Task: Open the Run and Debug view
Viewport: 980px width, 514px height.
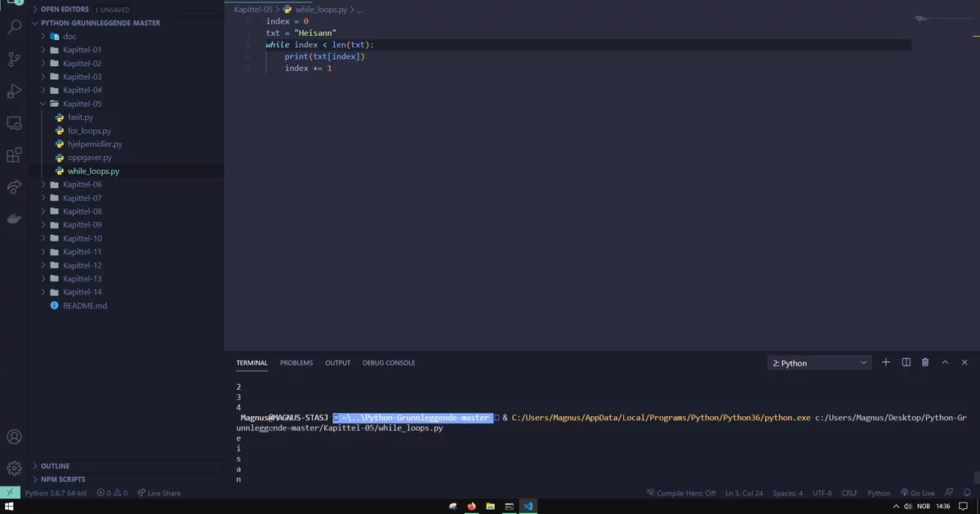Action: pyautogui.click(x=14, y=91)
